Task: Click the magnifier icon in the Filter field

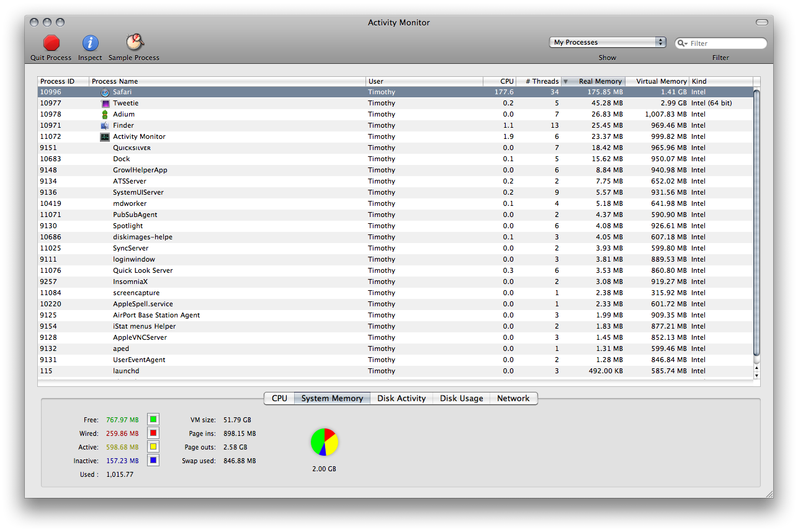Action: coord(683,43)
